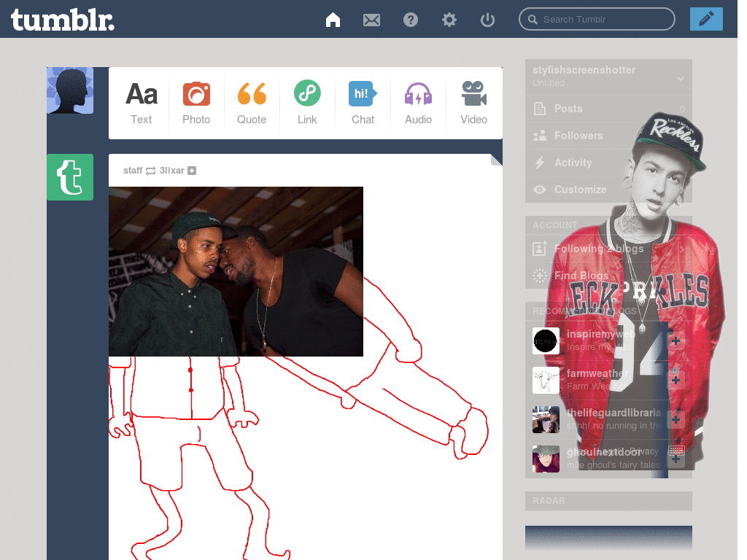Click the Log out power icon
The height and width of the screenshot is (560, 747).
point(487,20)
